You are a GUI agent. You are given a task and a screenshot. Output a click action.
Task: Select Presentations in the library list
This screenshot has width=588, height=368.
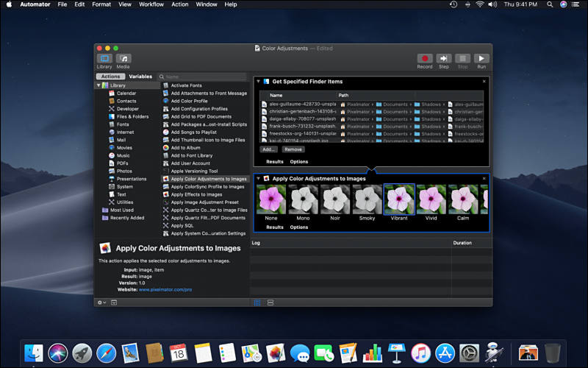click(132, 179)
